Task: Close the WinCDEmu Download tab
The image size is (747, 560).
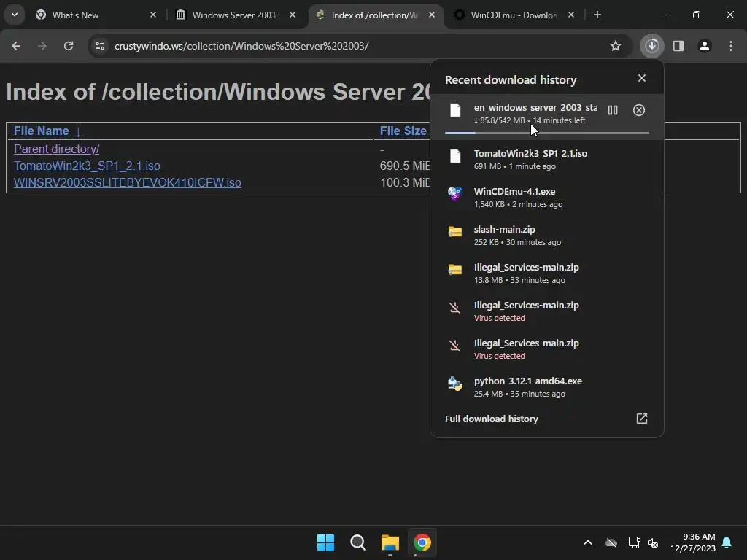Action: tap(571, 15)
